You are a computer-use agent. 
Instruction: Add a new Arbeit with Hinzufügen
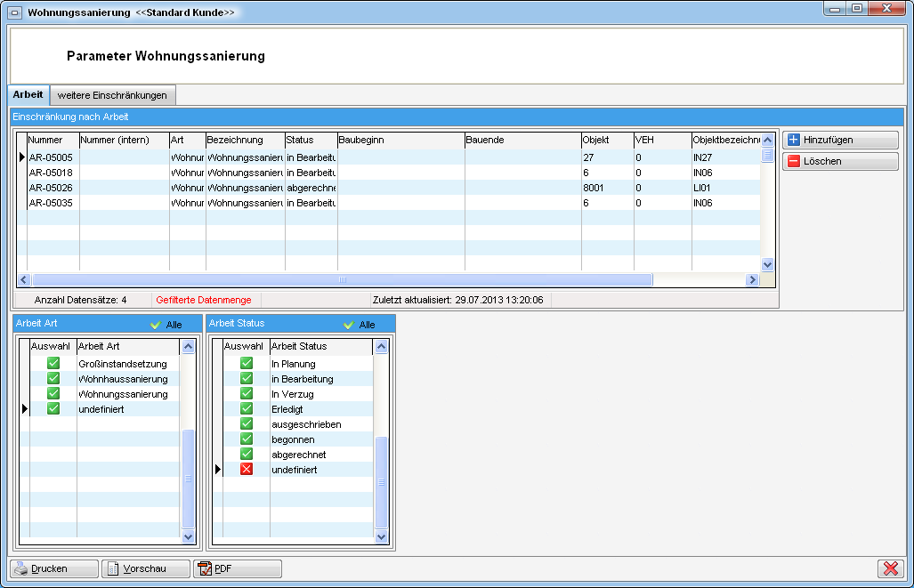click(x=840, y=140)
